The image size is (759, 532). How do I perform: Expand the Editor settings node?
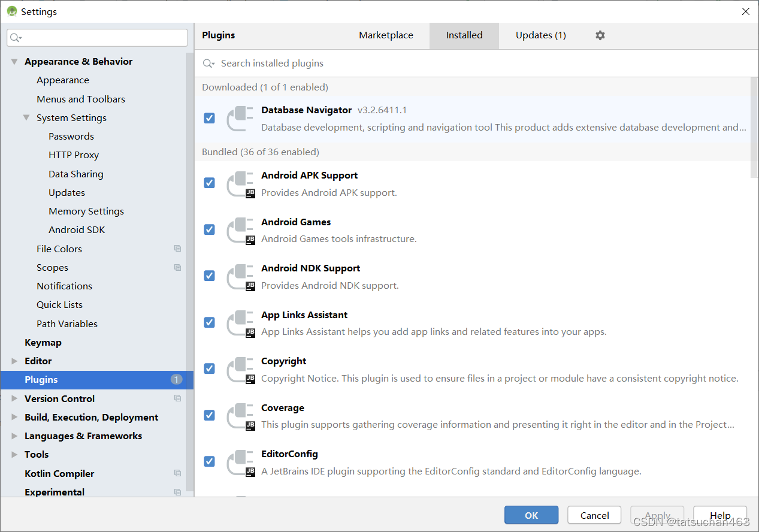click(14, 361)
